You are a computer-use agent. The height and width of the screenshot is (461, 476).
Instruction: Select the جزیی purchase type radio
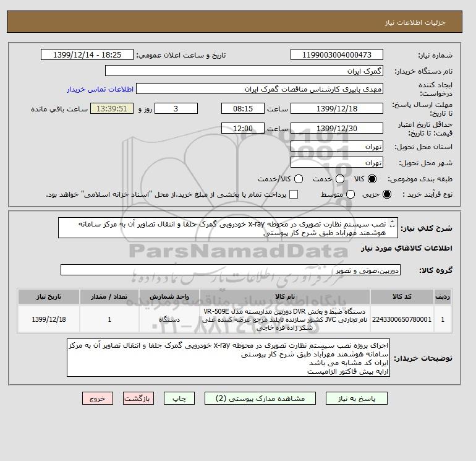click(387, 194)
